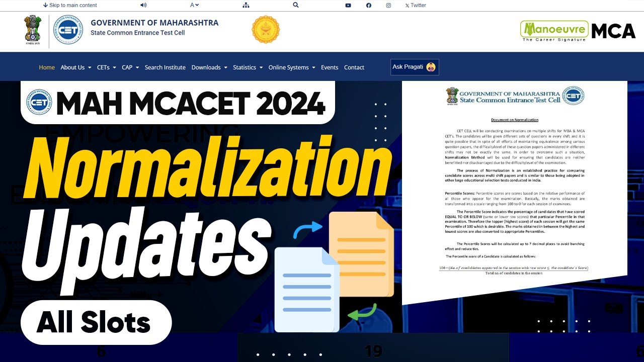
Task: Open the Facebook icon link
Action: click(x=369, y=5)
